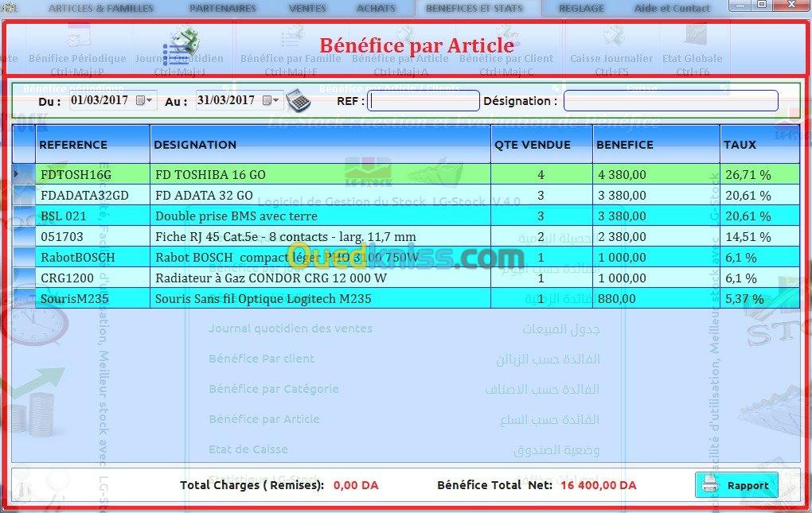The height and width of the screenshot is (513, 812).
Task: Click the benefit value 880,00
Action: (x=656, y=298)
